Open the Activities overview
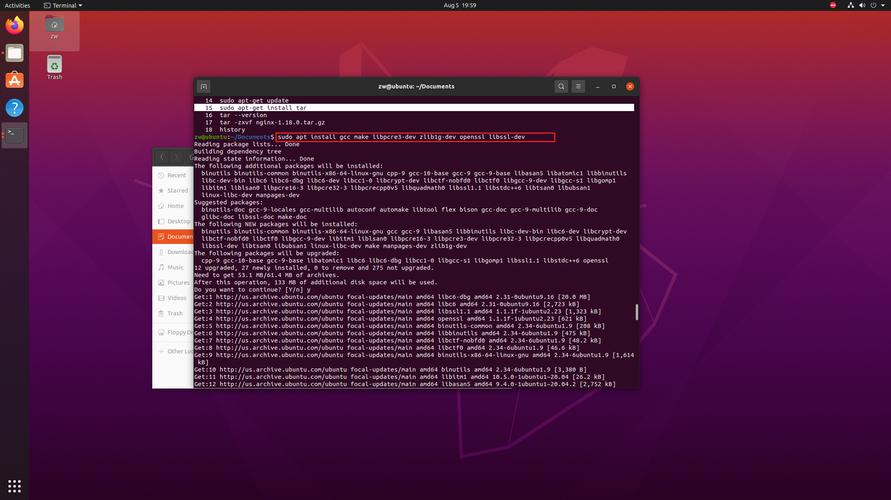The width and height of the screenshot is (891, 500). 17,5
